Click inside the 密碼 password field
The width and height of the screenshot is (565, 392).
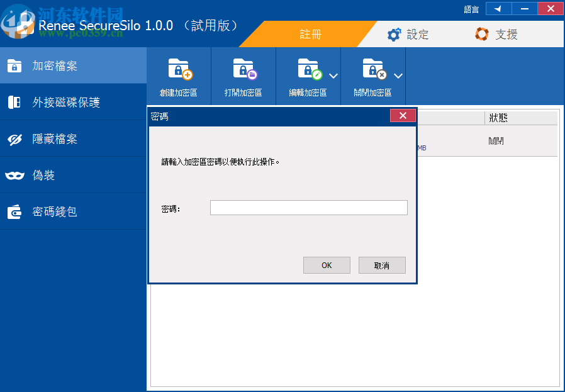click(308, 207)
